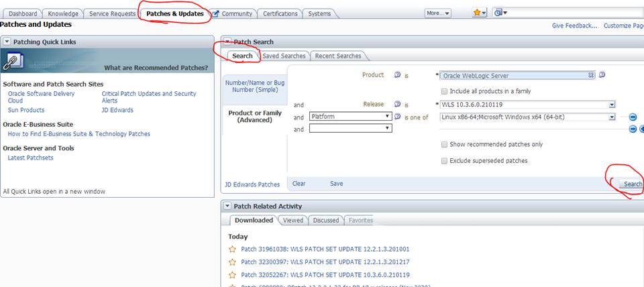Open the Platform filter type dropdown

click(350, 117)
